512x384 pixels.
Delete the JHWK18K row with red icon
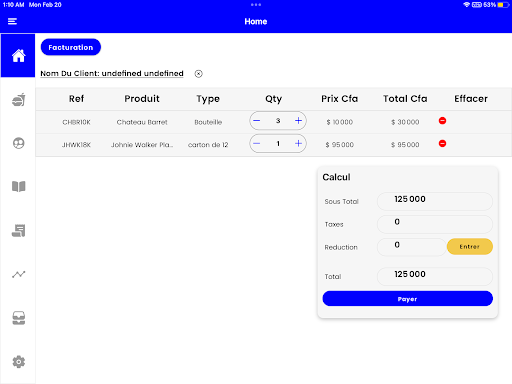[442, 144]
